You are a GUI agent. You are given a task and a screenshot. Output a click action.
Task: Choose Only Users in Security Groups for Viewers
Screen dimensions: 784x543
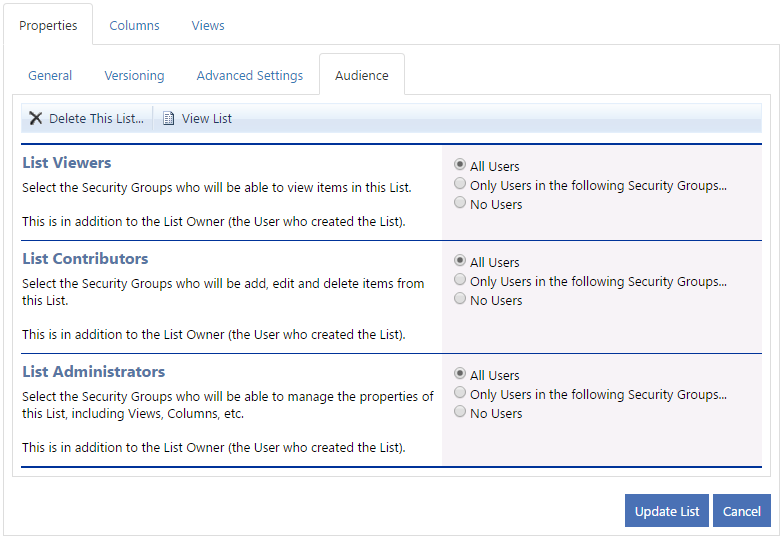tap(460, 184)
